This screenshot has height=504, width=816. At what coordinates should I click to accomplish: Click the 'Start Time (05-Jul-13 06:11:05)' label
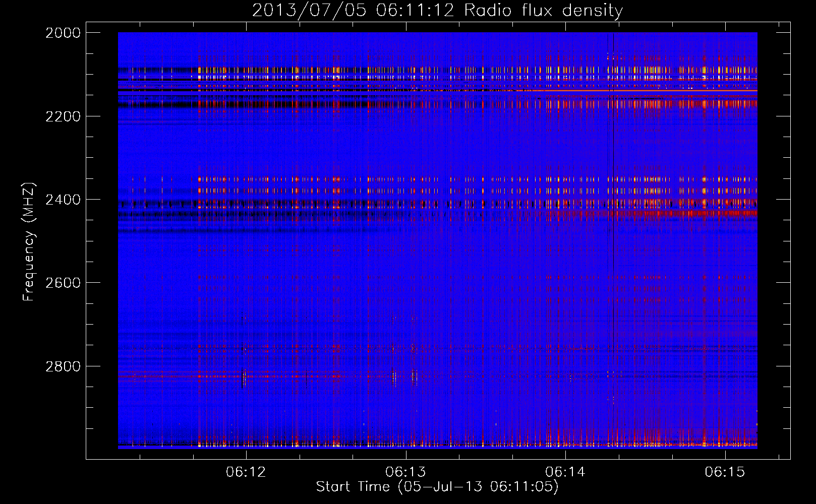click(x=437, y=487)
